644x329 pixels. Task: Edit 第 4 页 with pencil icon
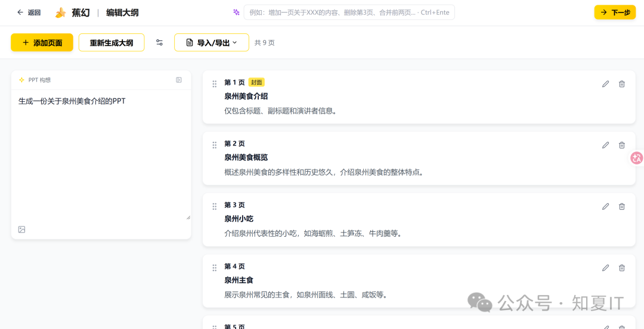click(605, 268)
